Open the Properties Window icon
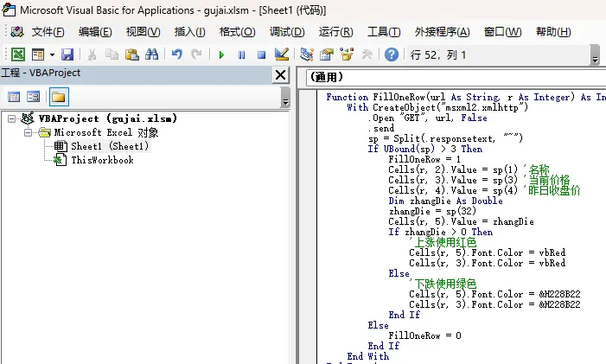The width and height of the screenshot is (606, 364). (x=327, y=54)
